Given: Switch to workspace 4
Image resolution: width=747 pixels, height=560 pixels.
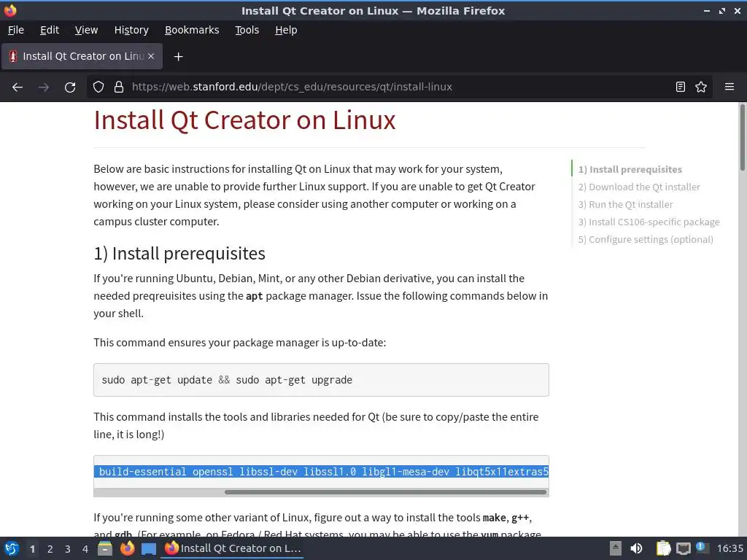Looking at the screenshot, I should pos(85,549).
